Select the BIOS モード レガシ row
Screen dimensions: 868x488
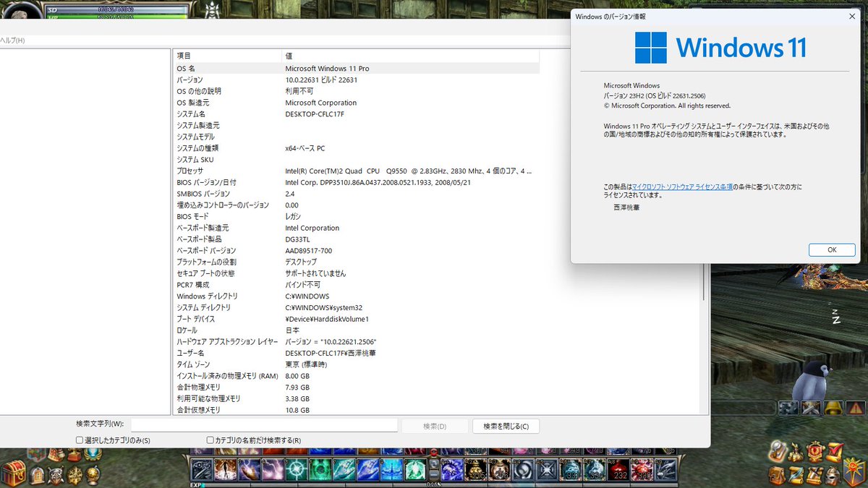(x=356, y=216)
